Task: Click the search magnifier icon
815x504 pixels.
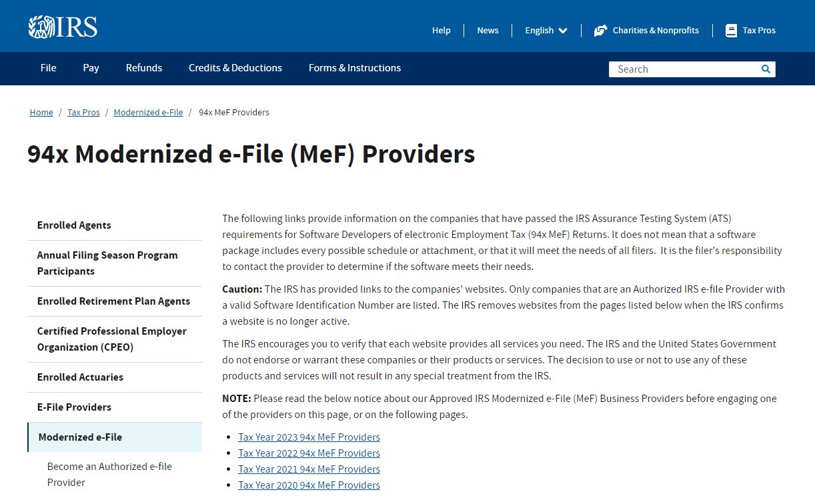Action: (x=766, y=69)
